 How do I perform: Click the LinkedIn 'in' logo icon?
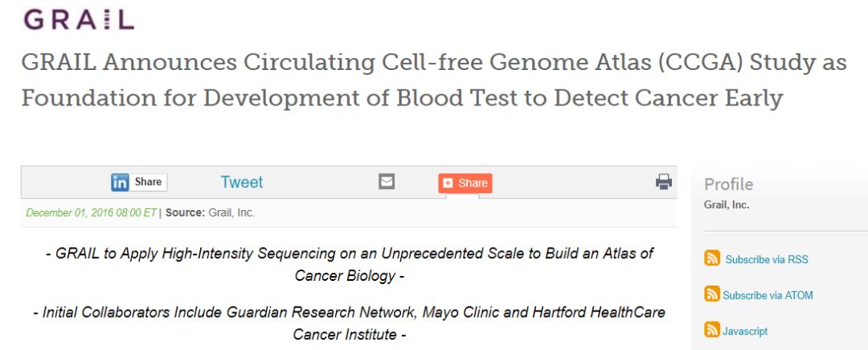(x=120, y=183)
